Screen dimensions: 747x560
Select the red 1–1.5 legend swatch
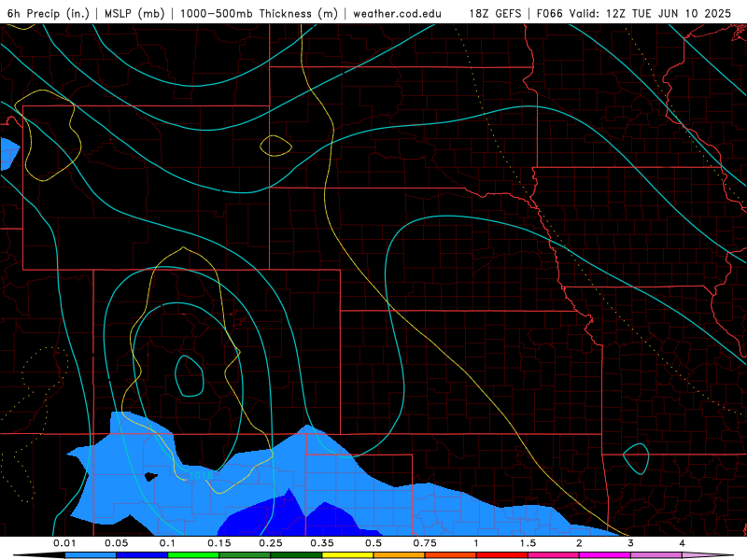(x=502, y=555)
